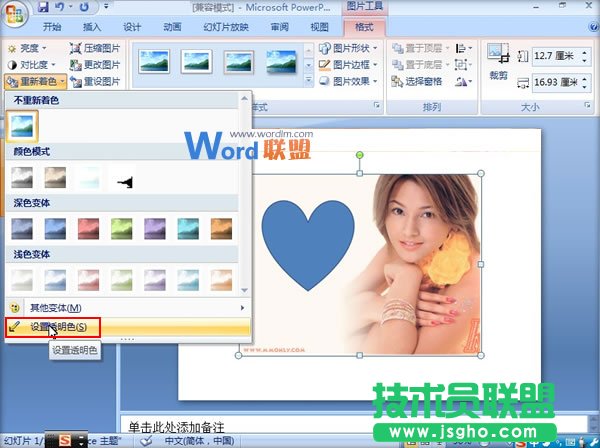
Task: Switch to the 设计 tab
Action: (132, 27)
